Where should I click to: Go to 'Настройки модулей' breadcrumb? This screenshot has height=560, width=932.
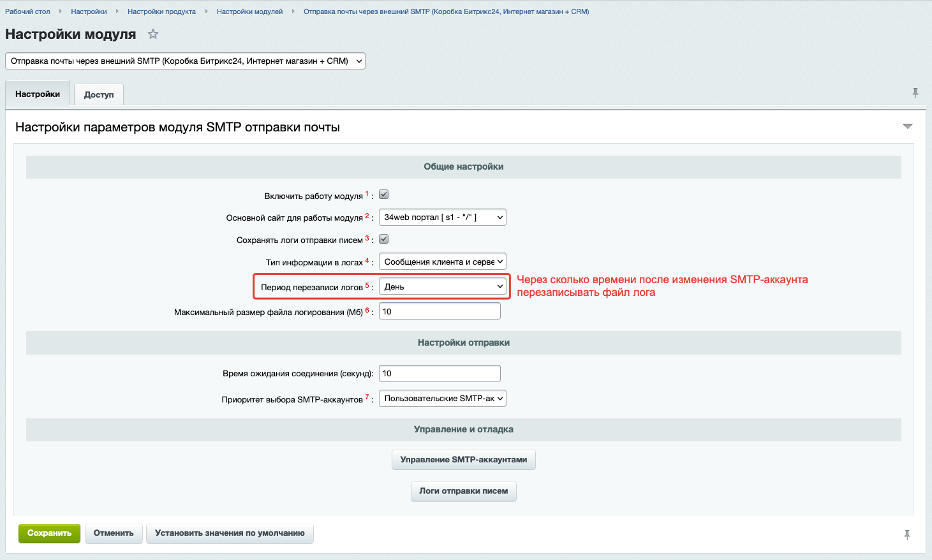pos(249,11)
